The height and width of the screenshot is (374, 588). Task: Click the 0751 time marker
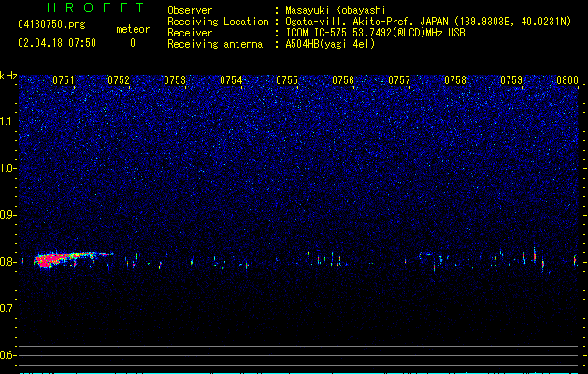64,80
